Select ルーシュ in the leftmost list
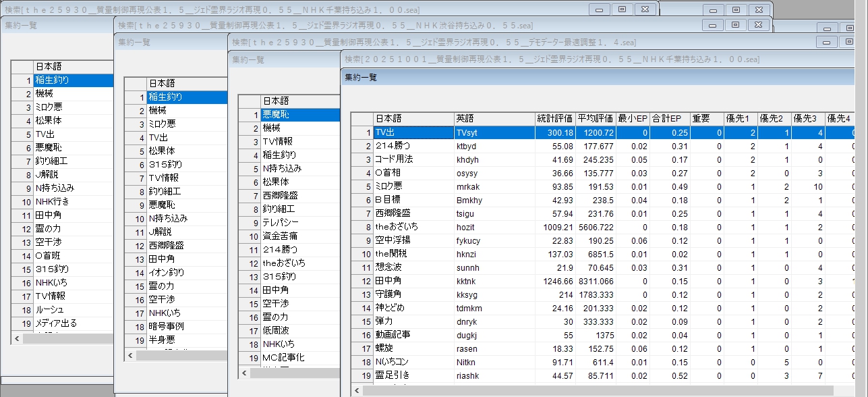 [73, 310]
